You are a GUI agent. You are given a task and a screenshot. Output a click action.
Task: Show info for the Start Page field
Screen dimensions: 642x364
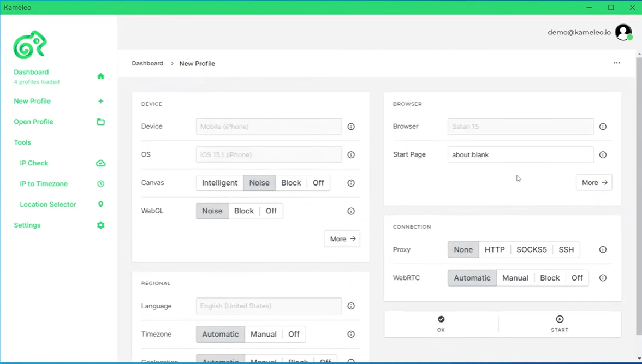tap(603, 155)
